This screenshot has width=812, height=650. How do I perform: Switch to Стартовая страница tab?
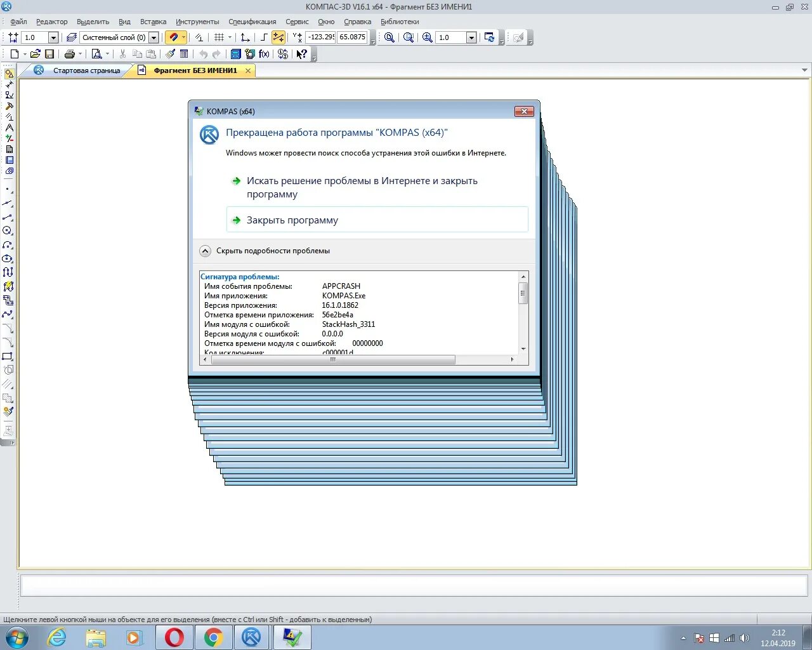click(x=86, y=70)
